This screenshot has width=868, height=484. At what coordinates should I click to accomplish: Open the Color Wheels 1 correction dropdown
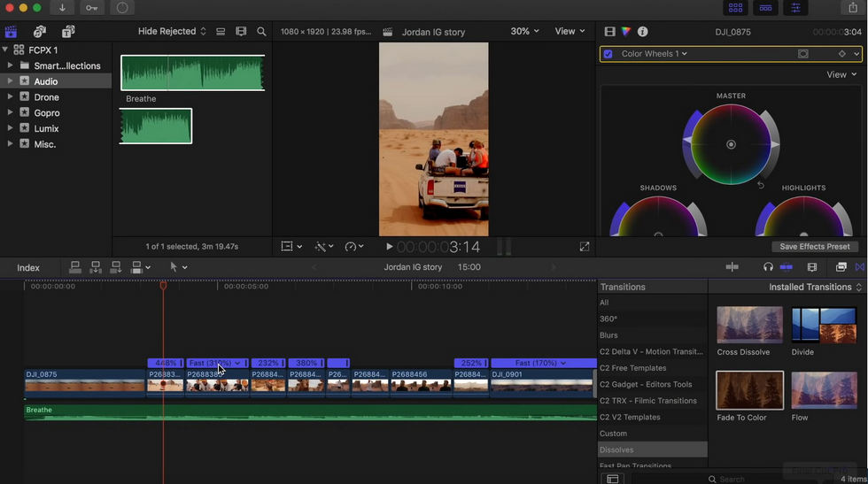point(655,54)
